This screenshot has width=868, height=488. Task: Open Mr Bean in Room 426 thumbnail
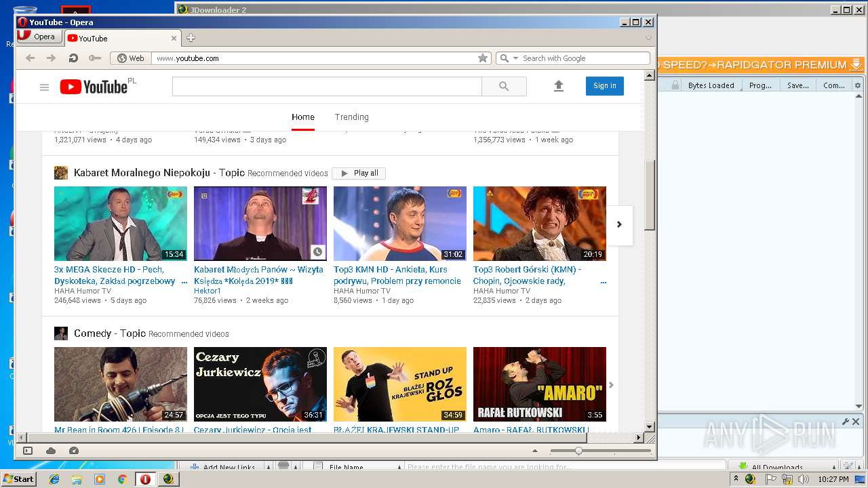point(121,384)
